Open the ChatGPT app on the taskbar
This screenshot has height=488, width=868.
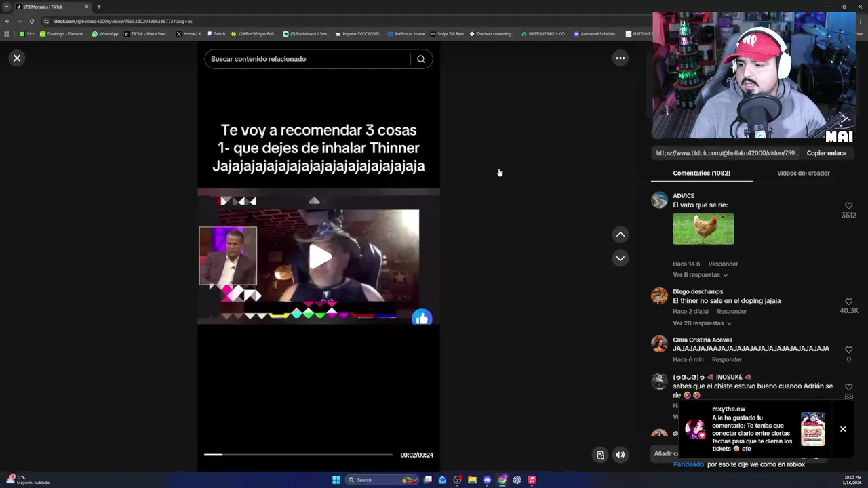[517, 480]
